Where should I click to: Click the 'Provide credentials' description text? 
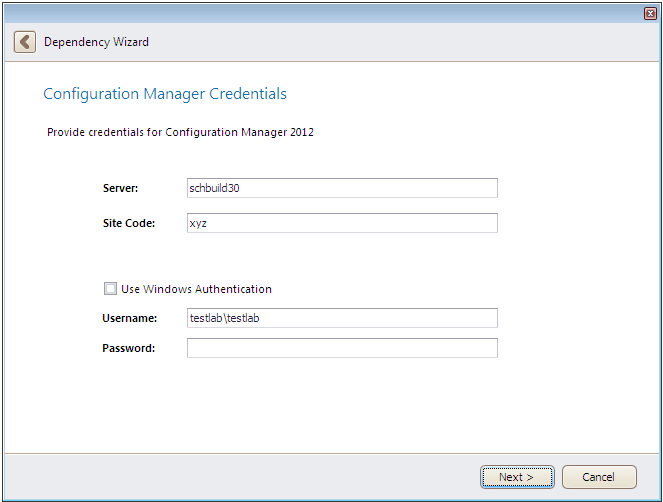tap(180, 132)
